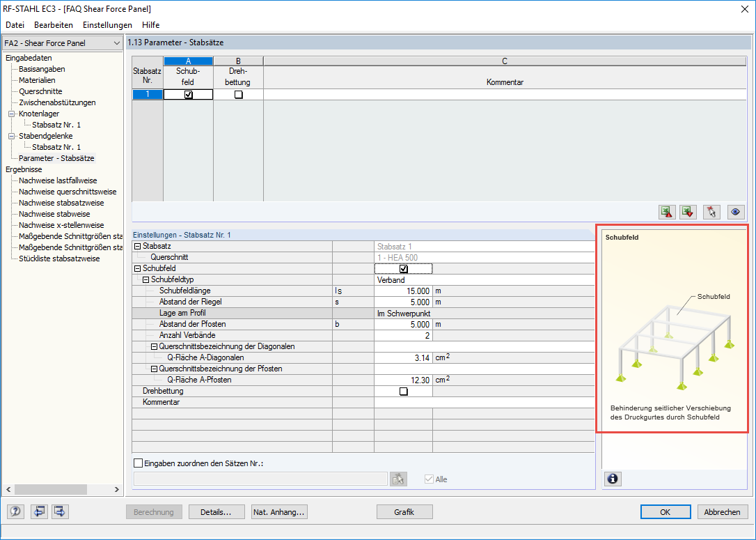This screenshot has width=756, height=540.
Task: Click the Berechnung button
Action: coord(154,512)
